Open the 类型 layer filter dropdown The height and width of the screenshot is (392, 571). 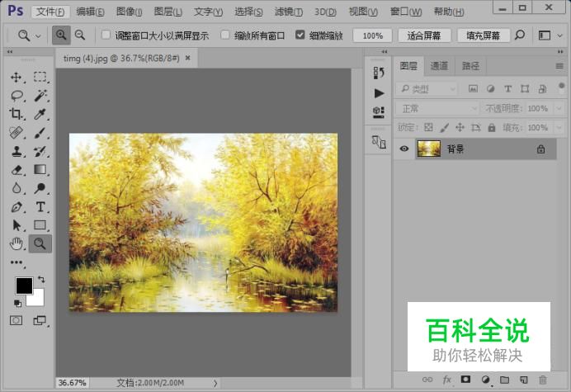(427, 88)
